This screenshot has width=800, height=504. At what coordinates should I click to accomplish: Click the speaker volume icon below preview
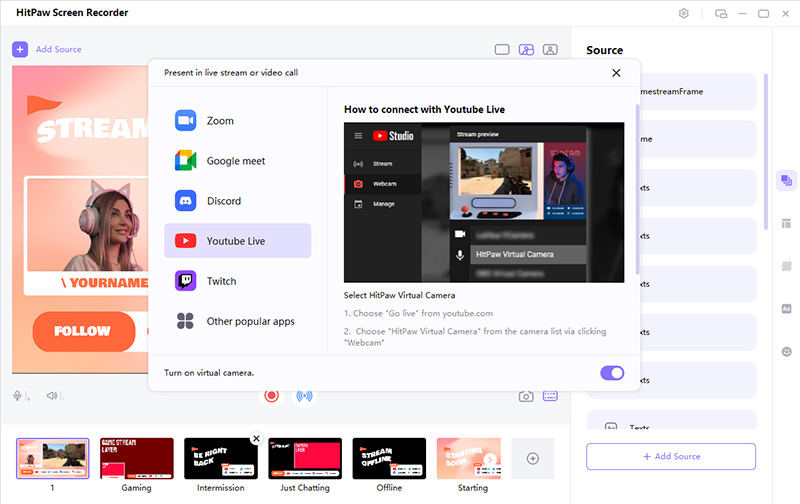(52, 396)
